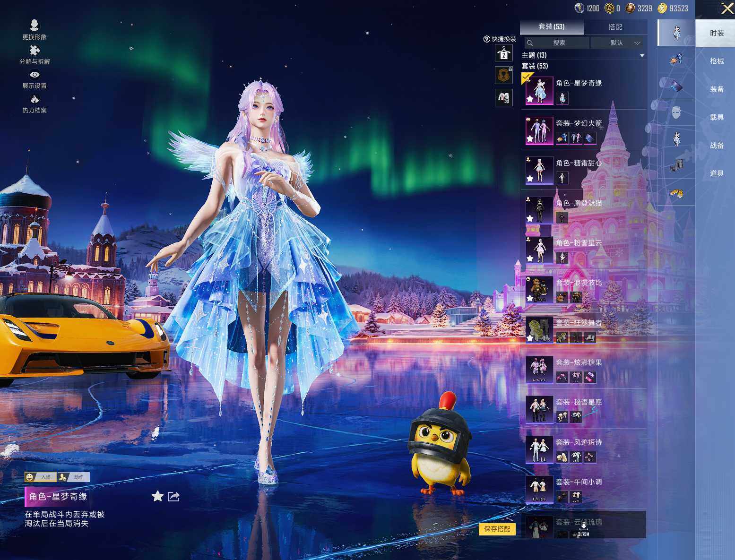735x560 pixels.
Task: Toggle favorite star on 角色-糖霜甜心 thumbnail
Action: [x=530, y=179]
